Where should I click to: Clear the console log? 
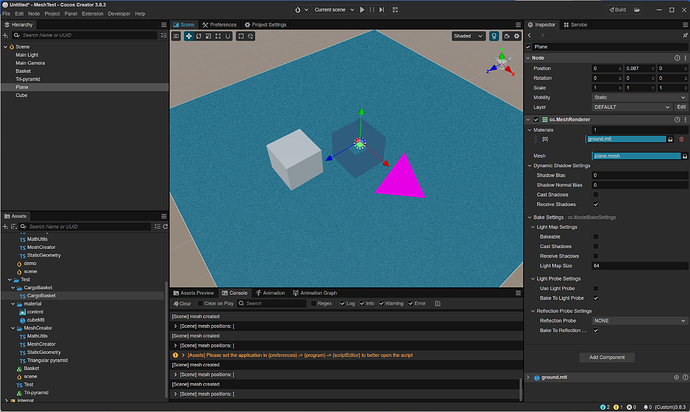(182, 304)
